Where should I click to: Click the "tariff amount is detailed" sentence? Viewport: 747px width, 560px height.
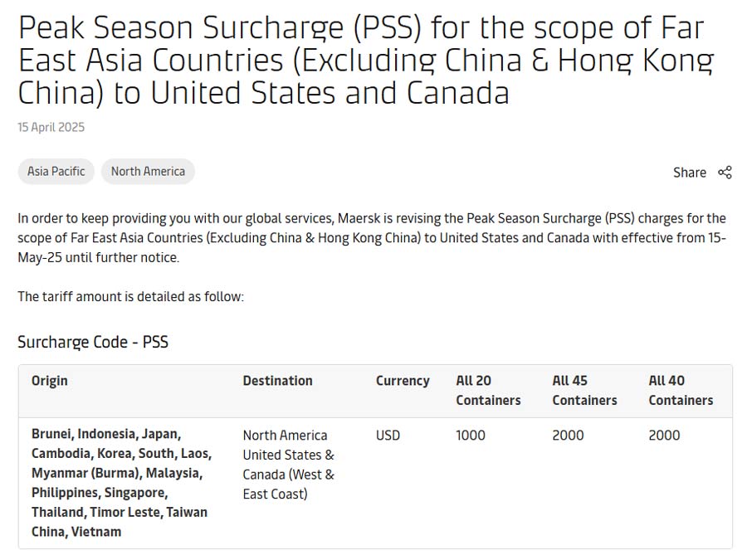[131, 297]
